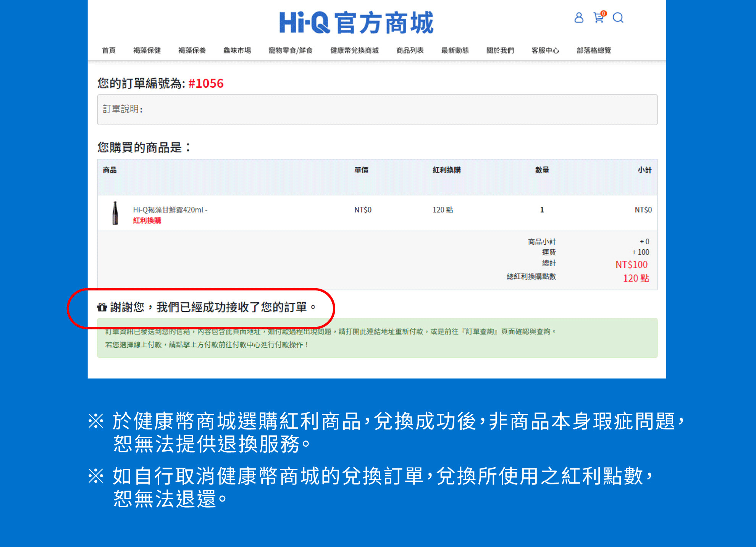Image resolution: width=756 pixels, height=547 pixels.
Task: Click the NT$0 subtotal cell
Action: tap(643, 210)
